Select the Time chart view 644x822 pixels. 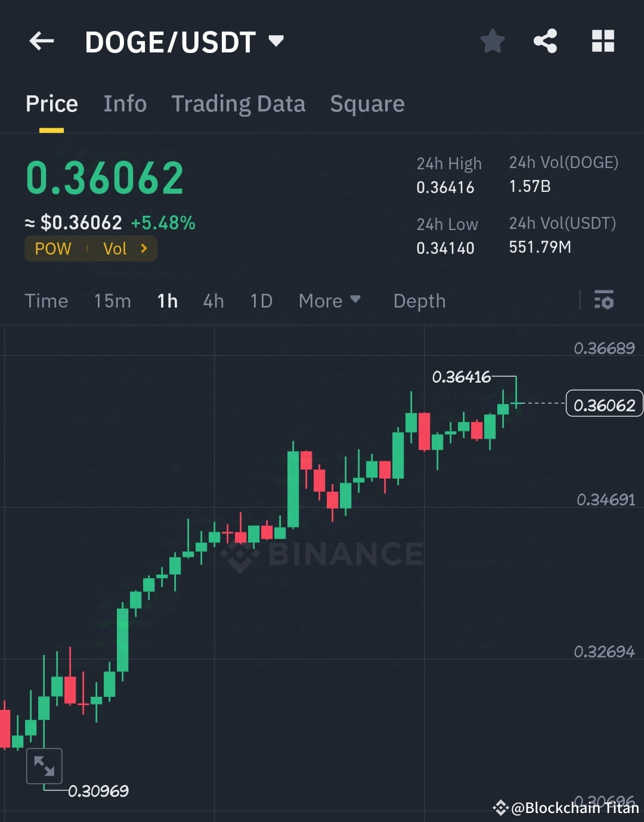(47, 301)
